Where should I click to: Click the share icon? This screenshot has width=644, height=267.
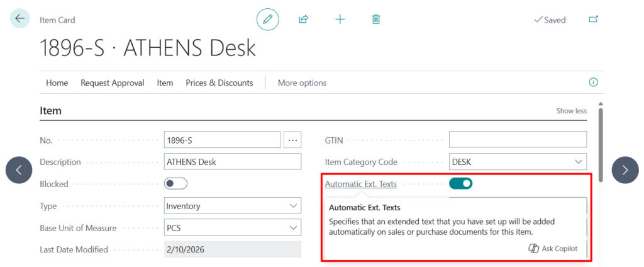click(x=303, y=20)
